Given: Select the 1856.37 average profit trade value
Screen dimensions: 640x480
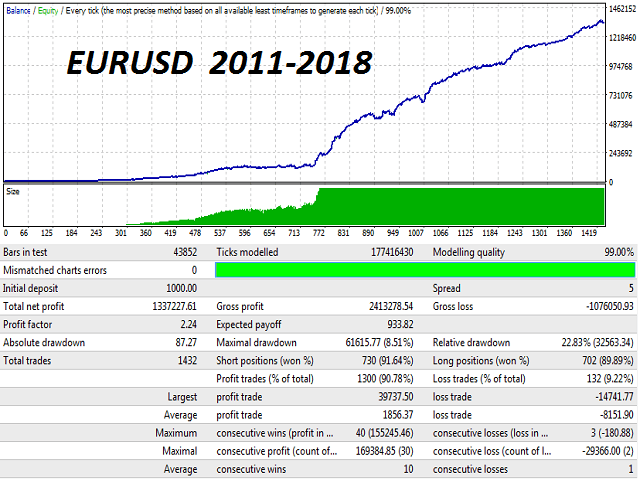Looking at the screenshot, I should tap(398, 415).
